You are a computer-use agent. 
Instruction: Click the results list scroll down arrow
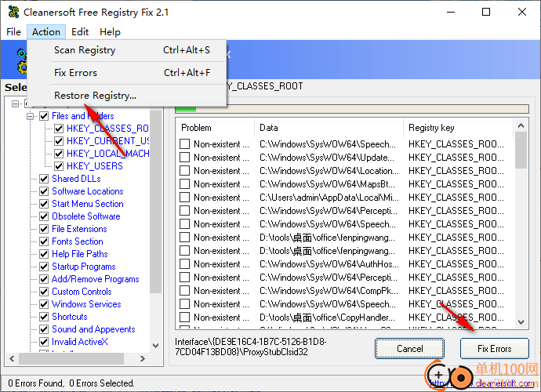pos(521,322)
